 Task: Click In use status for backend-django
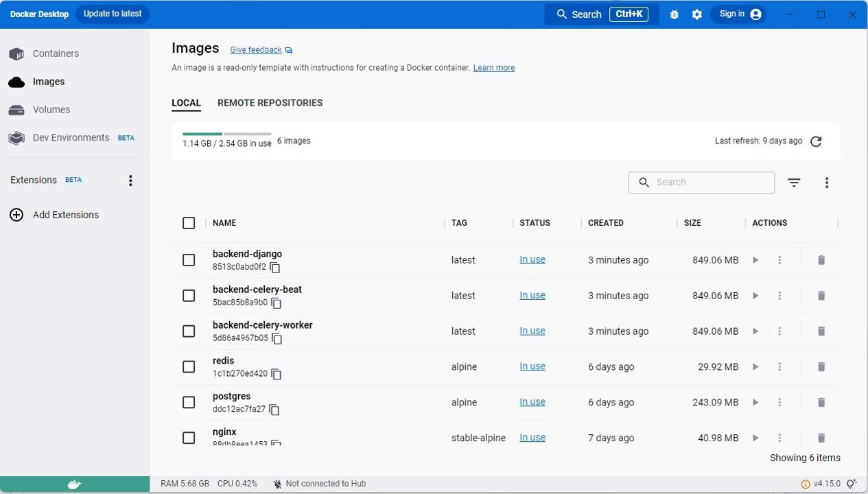tap(532, 260)
